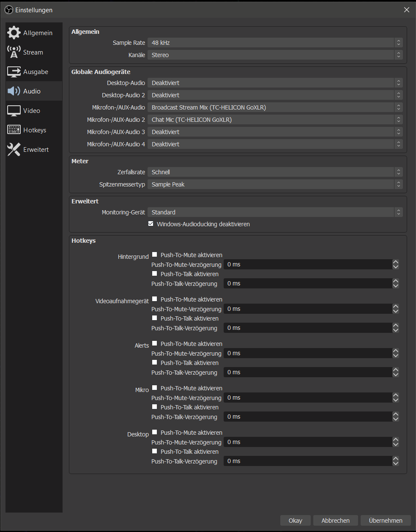Go to the Ausgabe tab label
This screenshot has height=532, width=416.
coord(36,72)
